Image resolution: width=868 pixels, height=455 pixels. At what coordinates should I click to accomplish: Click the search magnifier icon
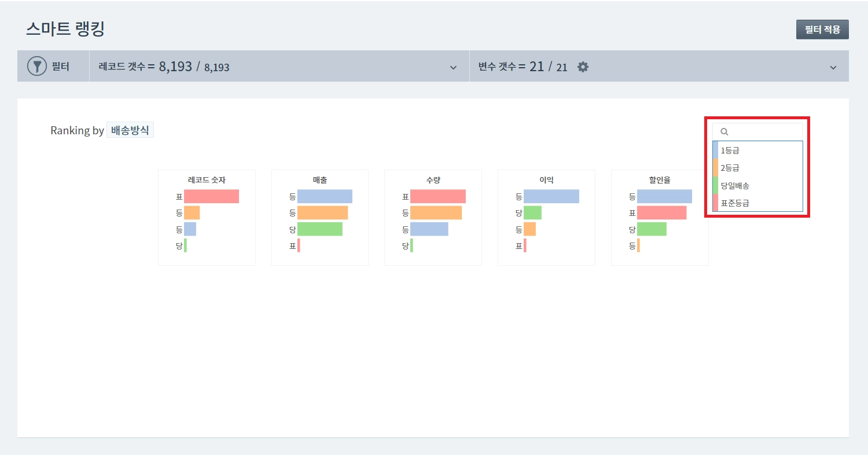tap(723, 132)
